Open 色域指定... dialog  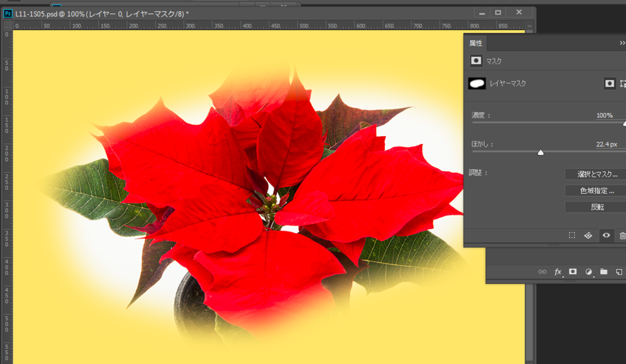(x=596, y=191)
